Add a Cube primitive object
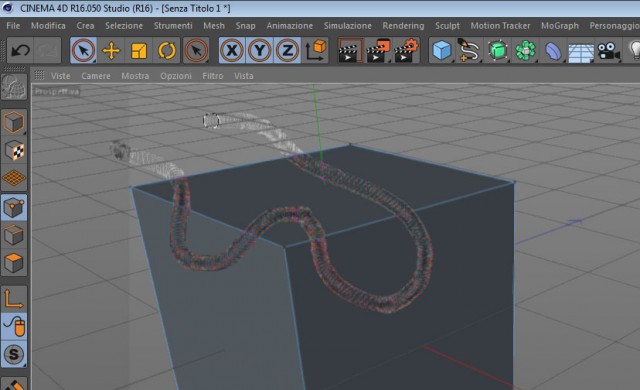640x390 pixels. coord(442,51)
